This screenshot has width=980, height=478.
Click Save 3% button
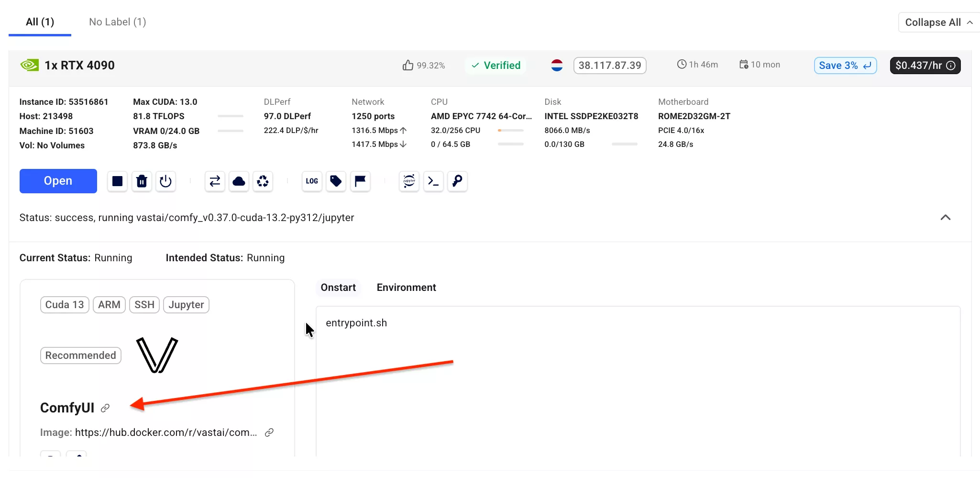(x=845, y=66)
